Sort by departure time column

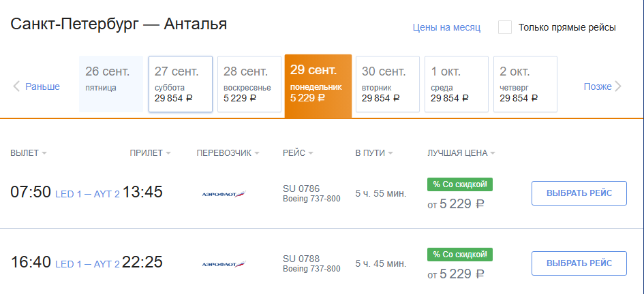click(x=29, y=153)
